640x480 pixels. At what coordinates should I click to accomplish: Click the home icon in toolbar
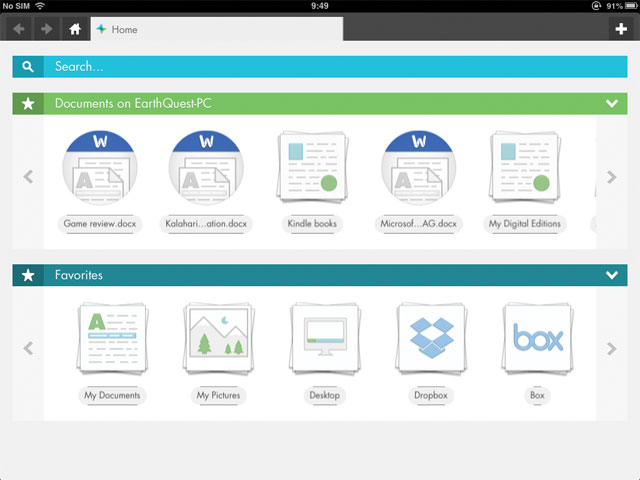click(x=75, y=29)
